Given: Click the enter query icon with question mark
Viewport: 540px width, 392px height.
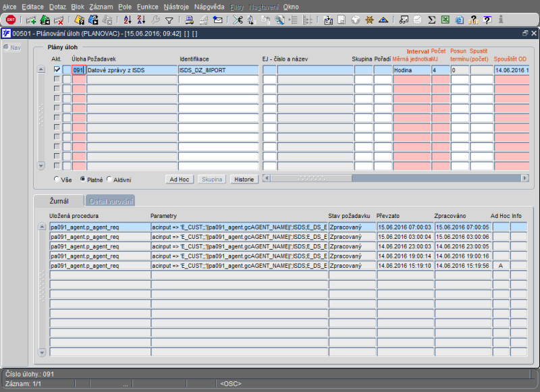Looking at the screenshot, I should (79, 20).
